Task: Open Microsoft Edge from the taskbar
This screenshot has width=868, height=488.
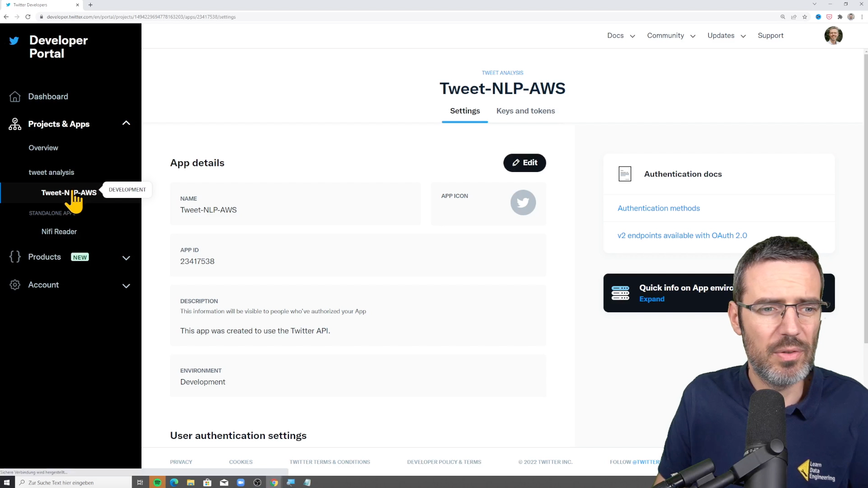Action: pos(174,483)
